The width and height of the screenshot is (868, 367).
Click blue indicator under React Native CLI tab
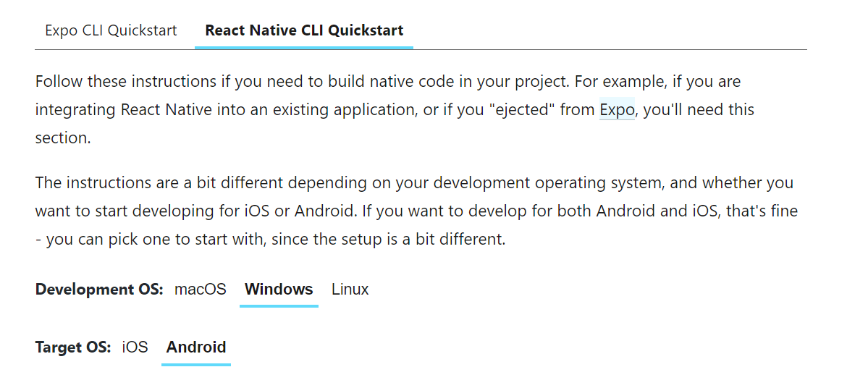click(x=304, y=48)
